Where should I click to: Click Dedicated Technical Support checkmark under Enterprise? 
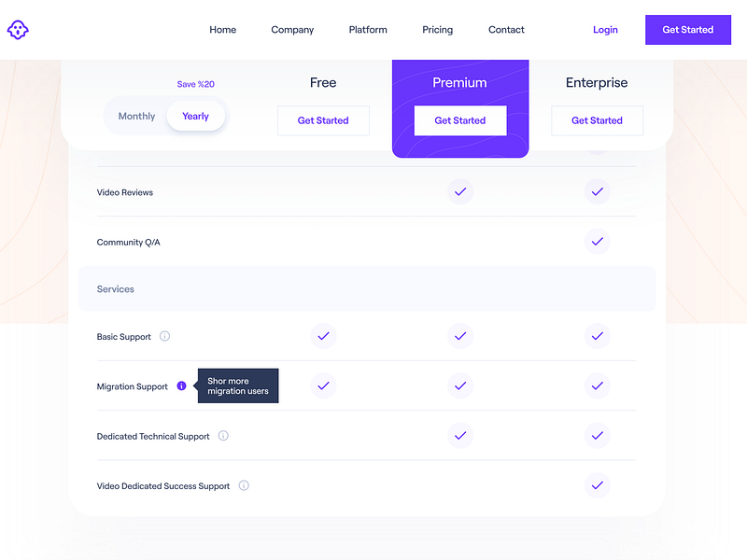597,435
